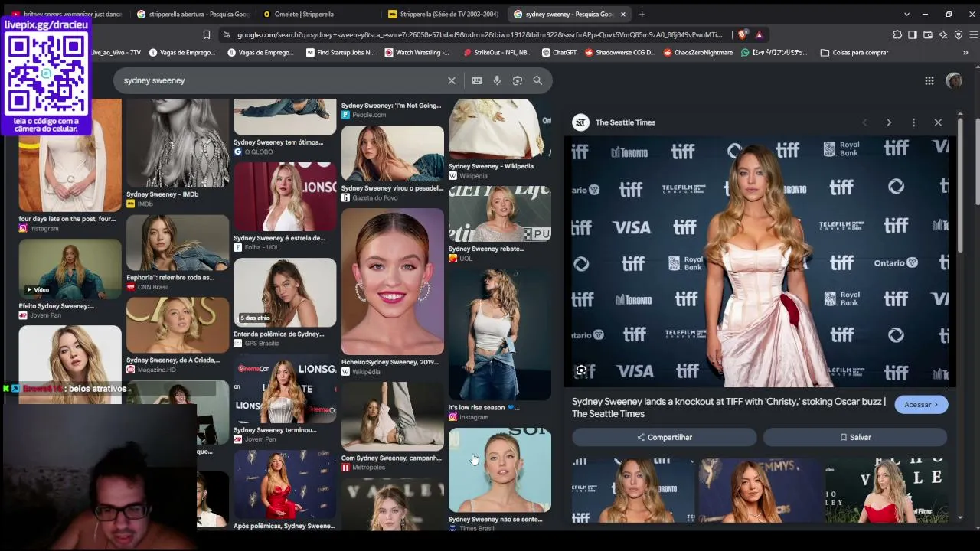Image resolution: width=980 pixels, height=551 pixels.
Task: Open the 'Coisas para comprar' bookmarks folder
Action: point(854,53)
